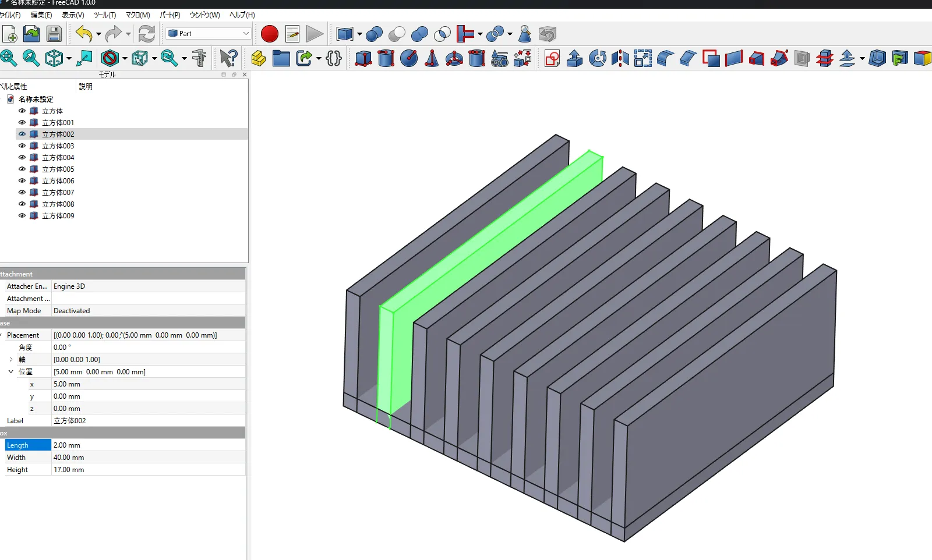Image resolution: width=932 pixels, height=560 pixels.
Task: Click the Save floppy disk icon
Action: 54,34
